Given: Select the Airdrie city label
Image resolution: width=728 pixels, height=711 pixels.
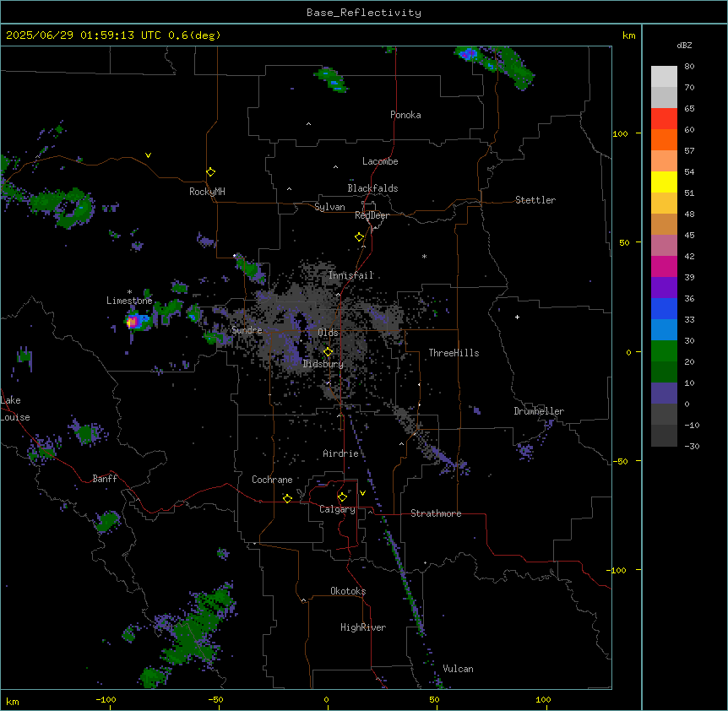Looking at the screenshot, I should (340, 453).
